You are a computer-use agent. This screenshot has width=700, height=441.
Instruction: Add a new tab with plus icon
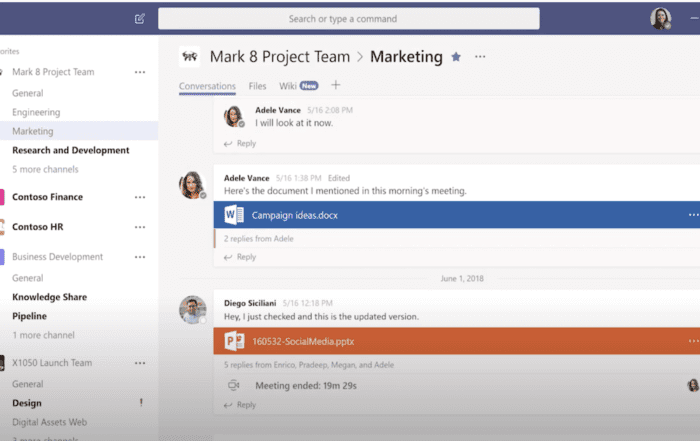point(335,85)
